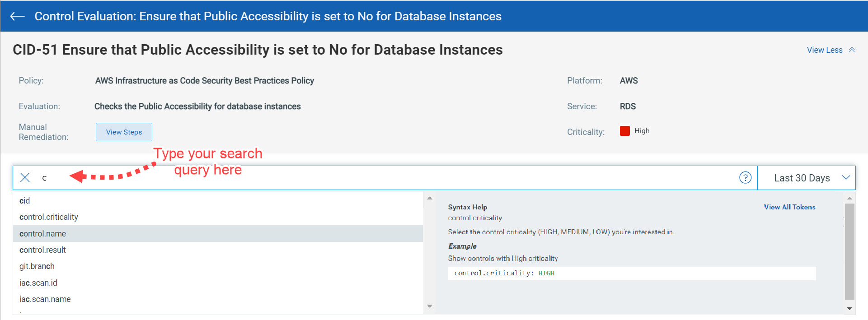
Task: Click the suggestion list scroll-up arrow
Action: pyautogui.click(x=430, y=198)
